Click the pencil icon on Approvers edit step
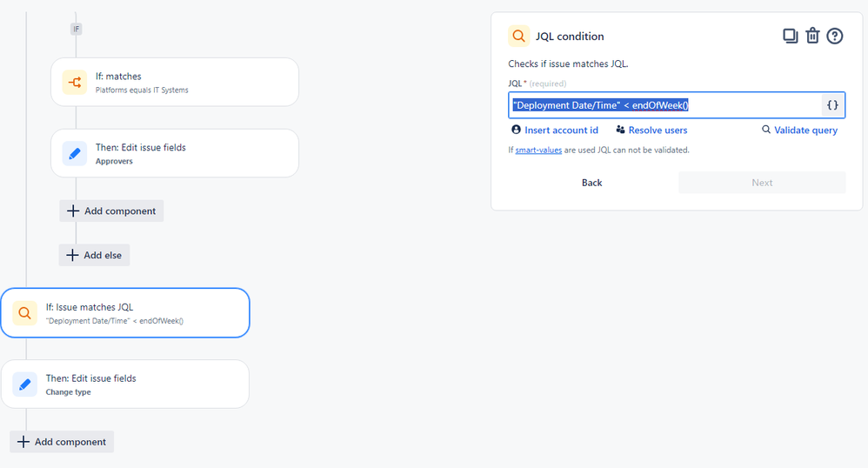This screenshot has height=468, width=868. coord(74,153)
